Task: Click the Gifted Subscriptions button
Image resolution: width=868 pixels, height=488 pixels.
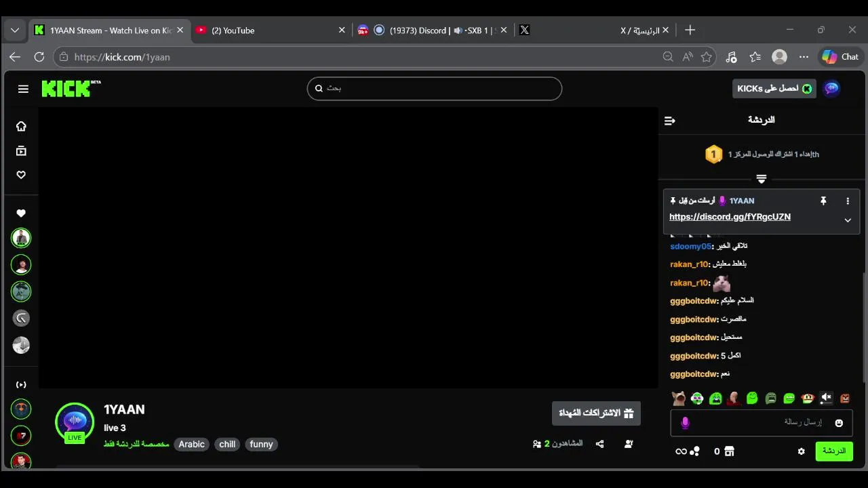Action: tap(596, 413)
